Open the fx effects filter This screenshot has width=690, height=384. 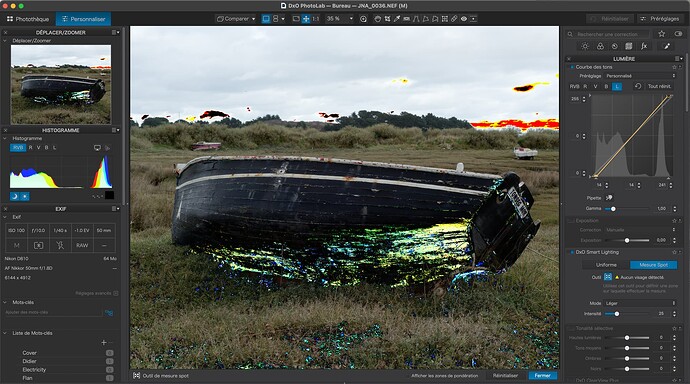coord(644,46)
